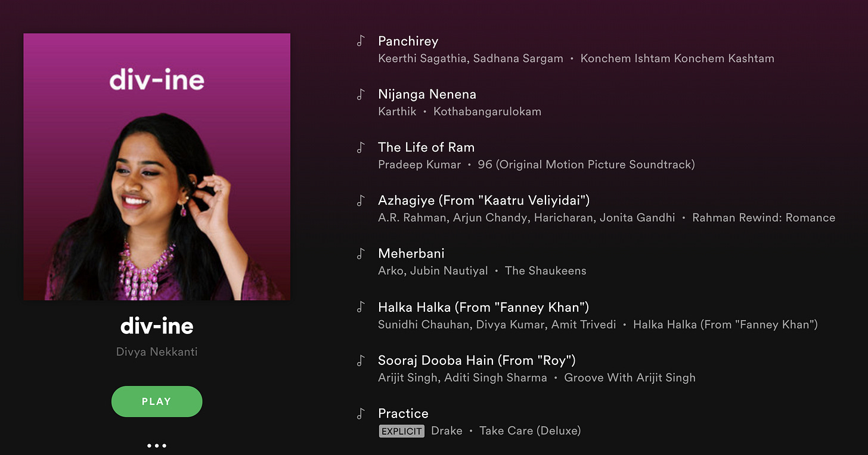Click note icon beside Azhagiye track
The width and height of the screenshot is (868, 455).
[x=360, y=200]
